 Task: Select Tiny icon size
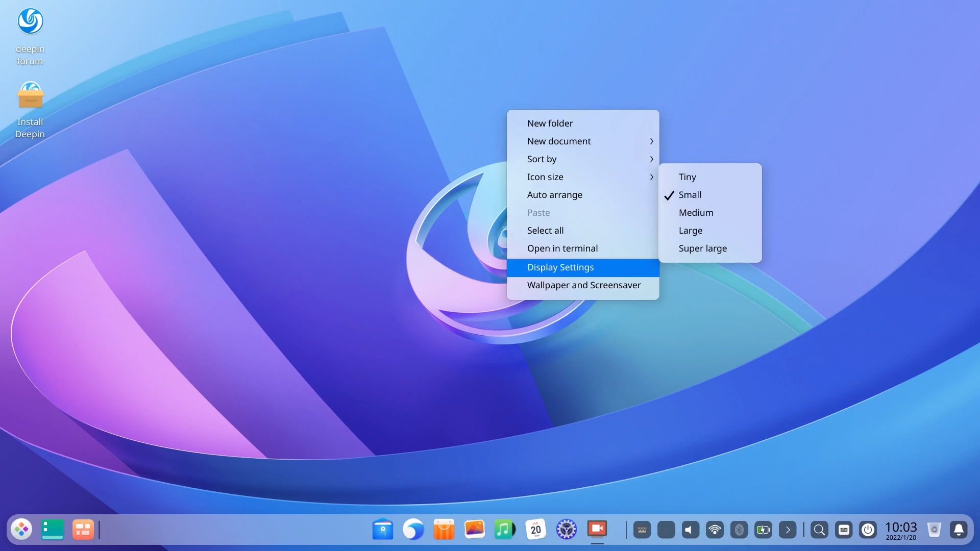(710, 177)
